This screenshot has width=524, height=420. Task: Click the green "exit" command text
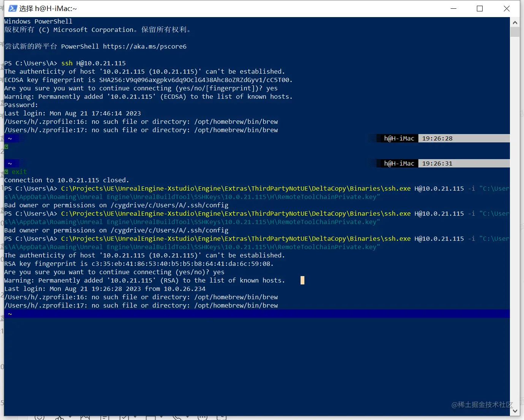point(19,172)
